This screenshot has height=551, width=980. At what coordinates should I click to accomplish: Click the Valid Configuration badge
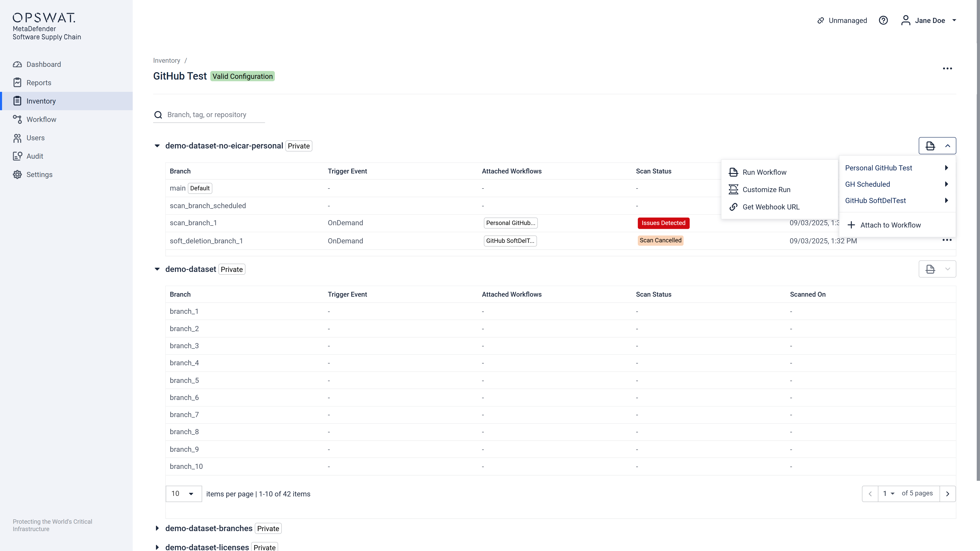coord(242,77)
